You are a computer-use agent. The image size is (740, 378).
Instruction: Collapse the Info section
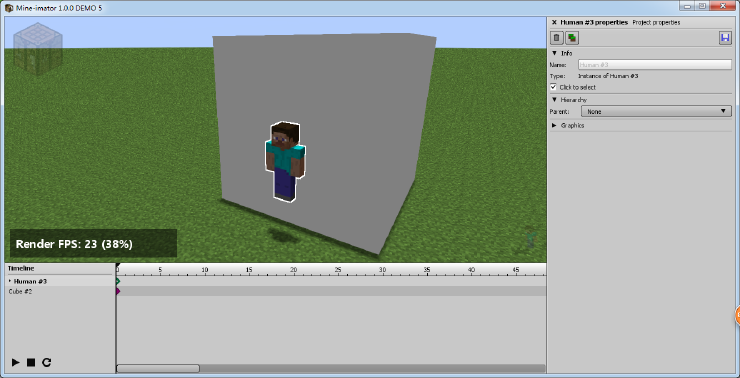click(x=554, y=53)
